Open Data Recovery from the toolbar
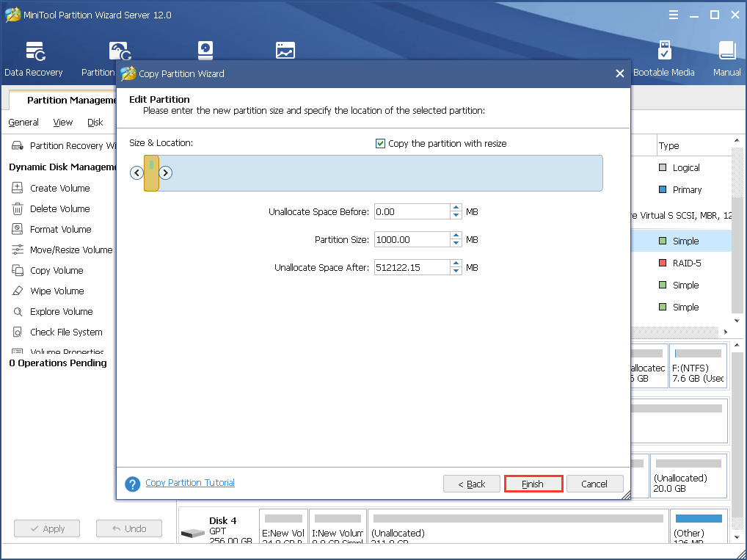The image size is (747, 560). tap(34, 59)
